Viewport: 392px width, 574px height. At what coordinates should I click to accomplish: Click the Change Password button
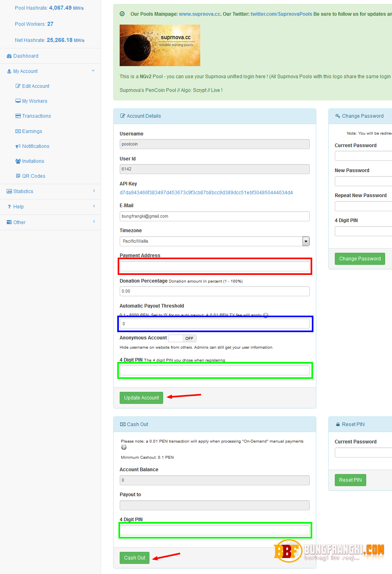click(360, 259)
